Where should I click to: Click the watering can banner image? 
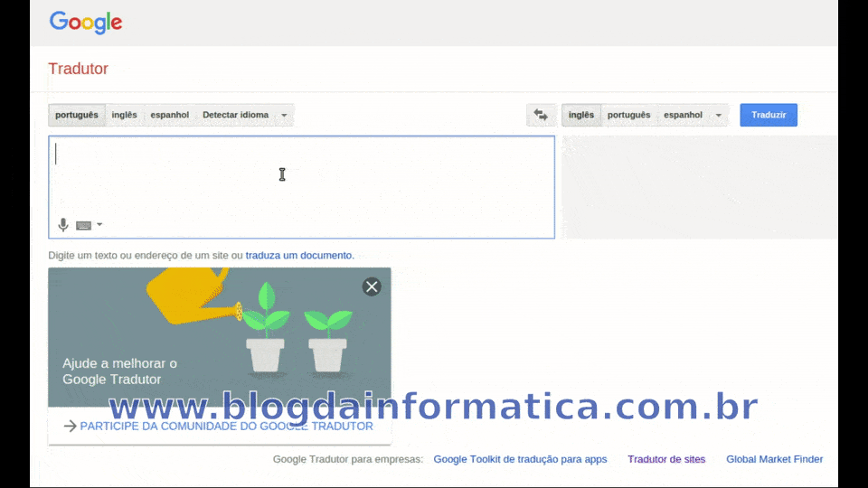tap(219, 337)
